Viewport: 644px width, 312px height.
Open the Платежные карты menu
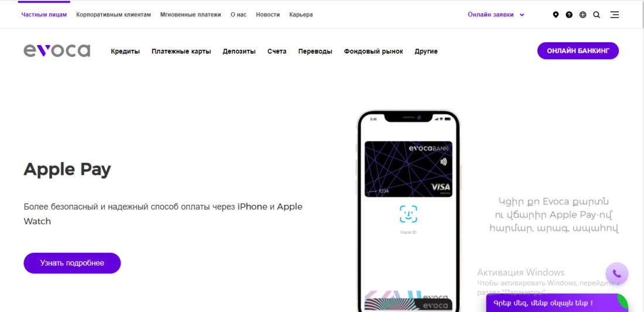coord(181,52)
